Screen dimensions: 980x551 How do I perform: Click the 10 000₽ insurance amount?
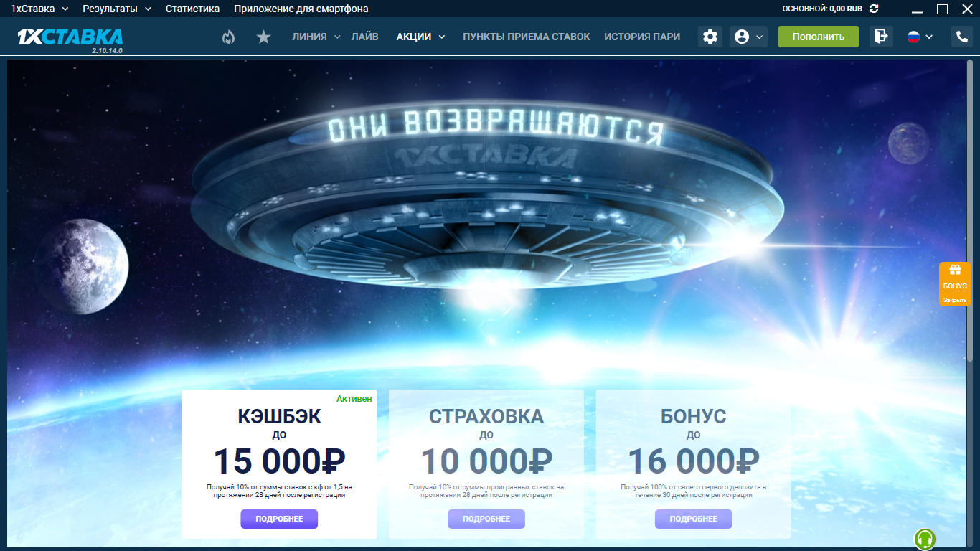coord(486,461)
